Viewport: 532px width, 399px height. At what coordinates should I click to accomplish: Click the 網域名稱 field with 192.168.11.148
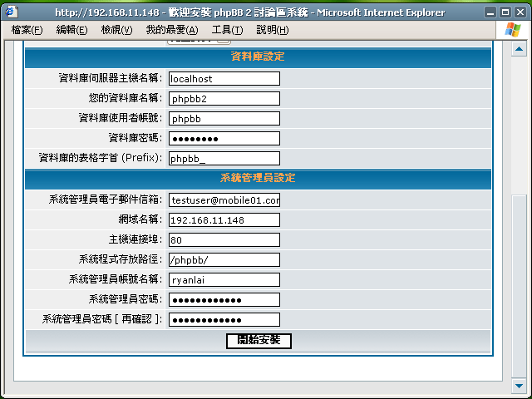[224, 219]
